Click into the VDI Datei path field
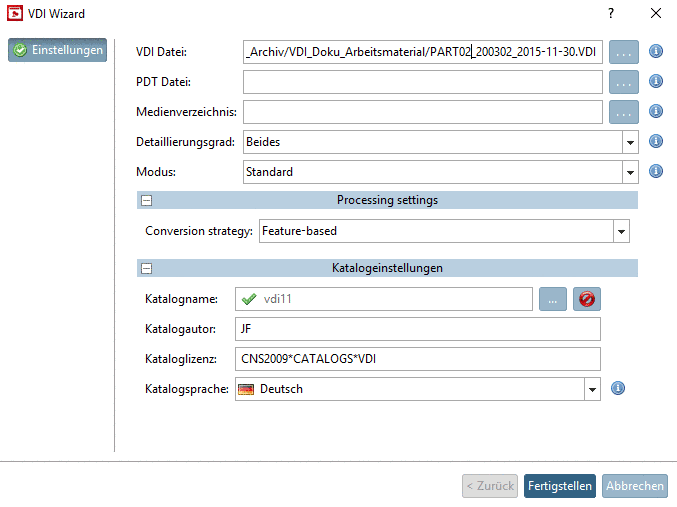Image resolution: width=677 pixels, height=507 pixels. [423, 52]
